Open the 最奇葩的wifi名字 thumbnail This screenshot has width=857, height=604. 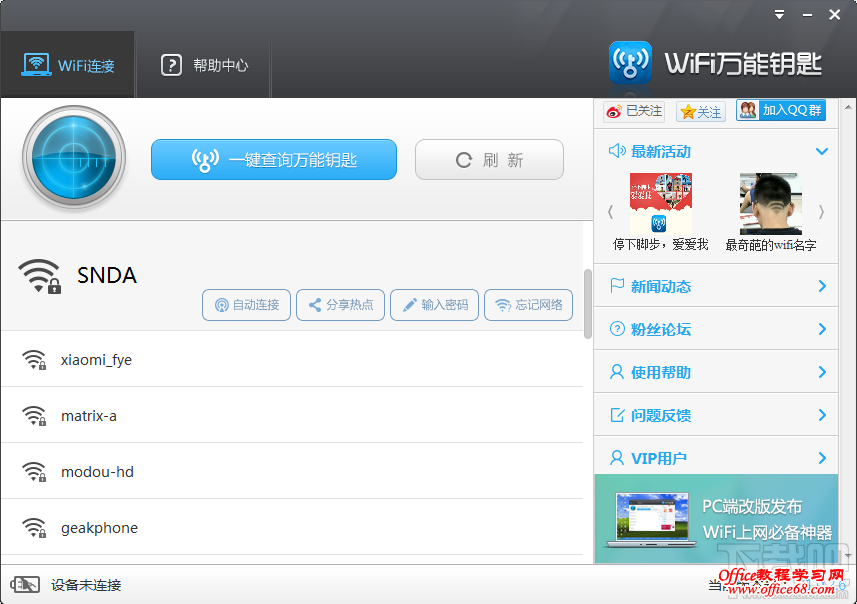click(x=768, y=202)
